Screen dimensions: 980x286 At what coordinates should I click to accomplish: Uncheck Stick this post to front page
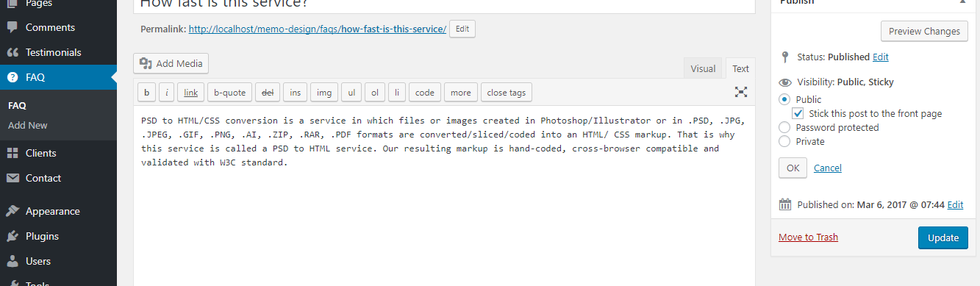tap(798, 114)
